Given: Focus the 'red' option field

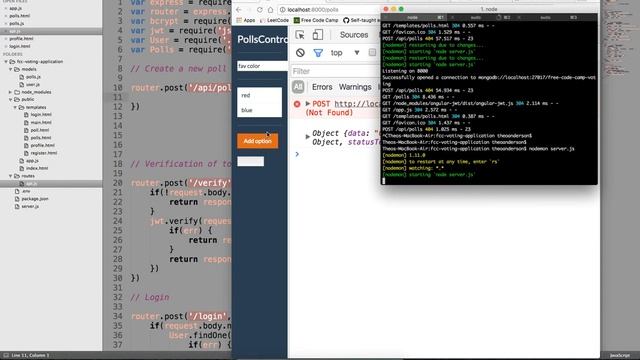Looking at the screenshot, I should [x=260, y=95].
